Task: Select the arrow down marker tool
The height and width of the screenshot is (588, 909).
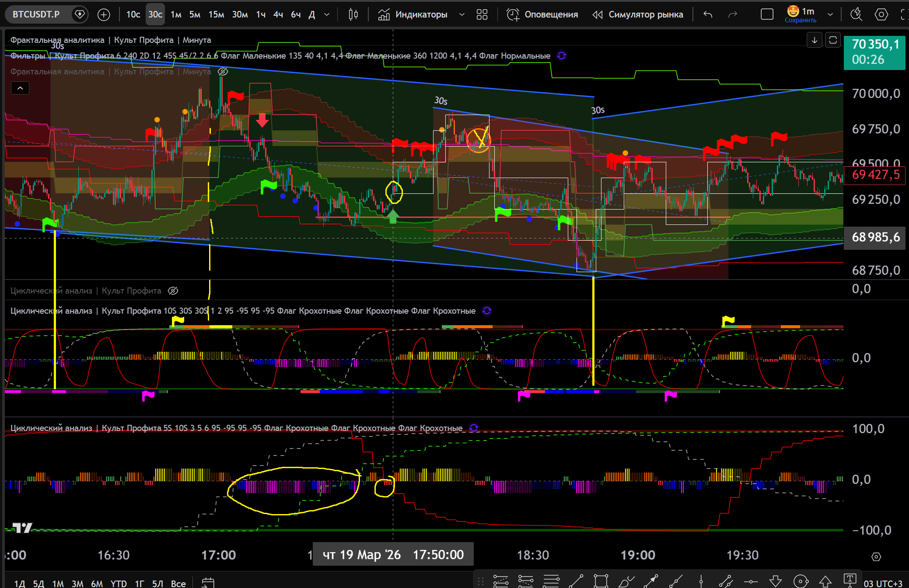Action: coord(776,581)
